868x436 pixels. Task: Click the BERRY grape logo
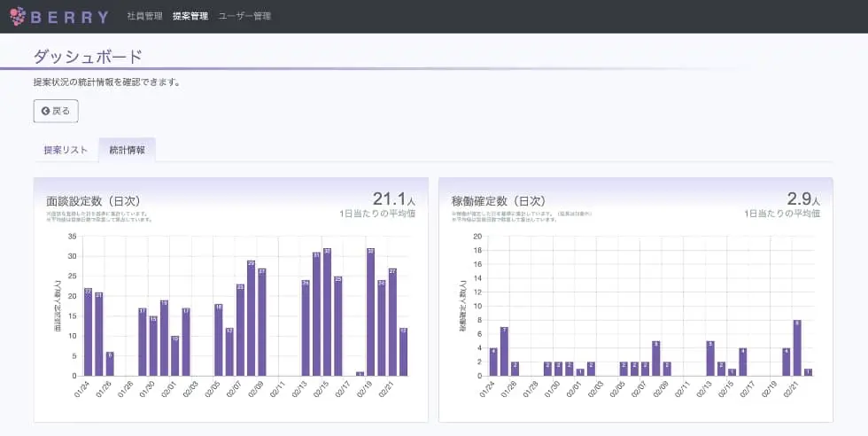point(18,16)
